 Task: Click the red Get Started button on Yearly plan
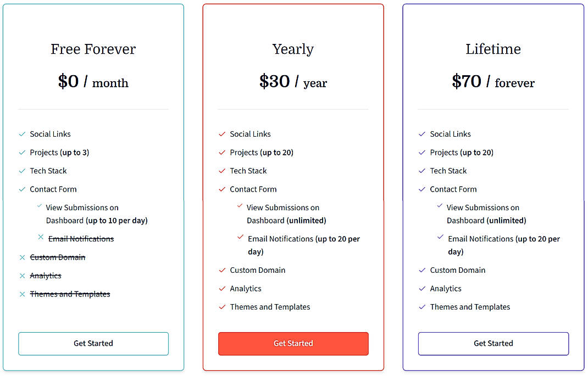click(x=293, y=344)
